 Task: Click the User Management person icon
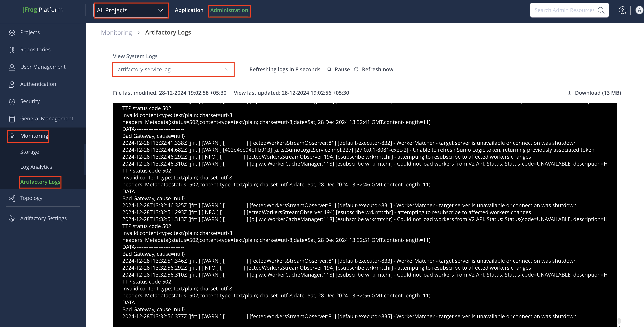click(x=12, y=67)
